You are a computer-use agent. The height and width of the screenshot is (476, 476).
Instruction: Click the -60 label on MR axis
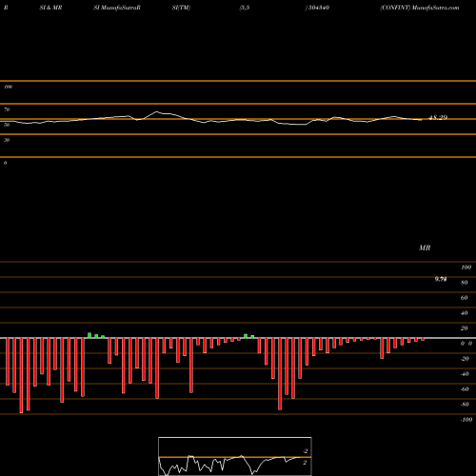pyautogui.click(x=465, y=389)
